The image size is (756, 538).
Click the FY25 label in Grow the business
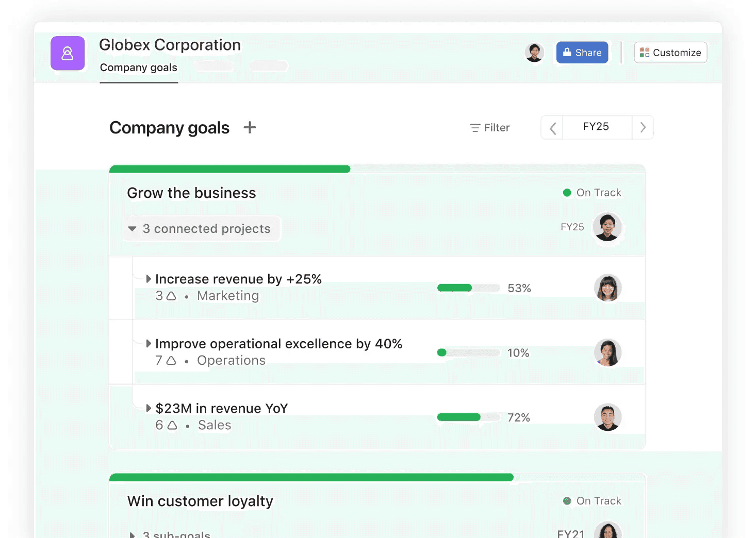(x=572, y=227)
